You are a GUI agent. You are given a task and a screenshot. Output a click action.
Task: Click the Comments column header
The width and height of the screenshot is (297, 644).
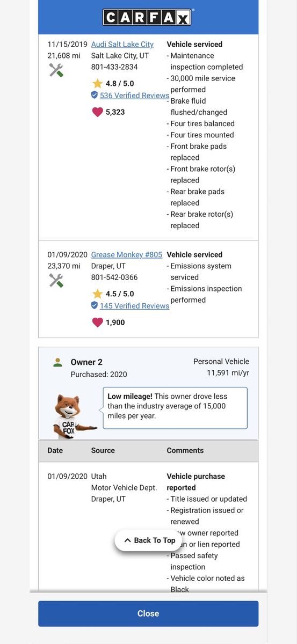click(x=185, y=451)
